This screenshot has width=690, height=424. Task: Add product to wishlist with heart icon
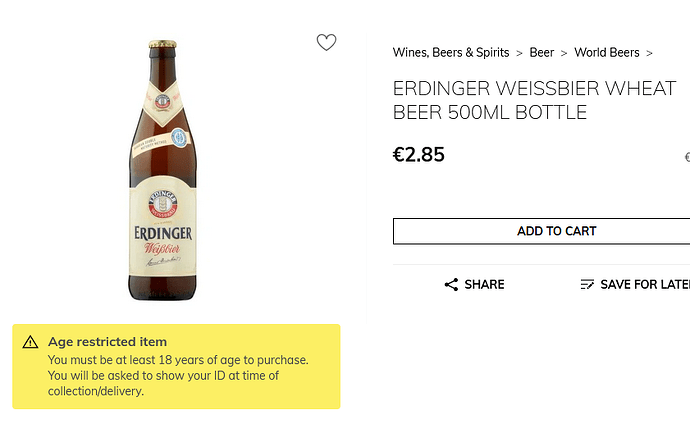tap(326, 42)
